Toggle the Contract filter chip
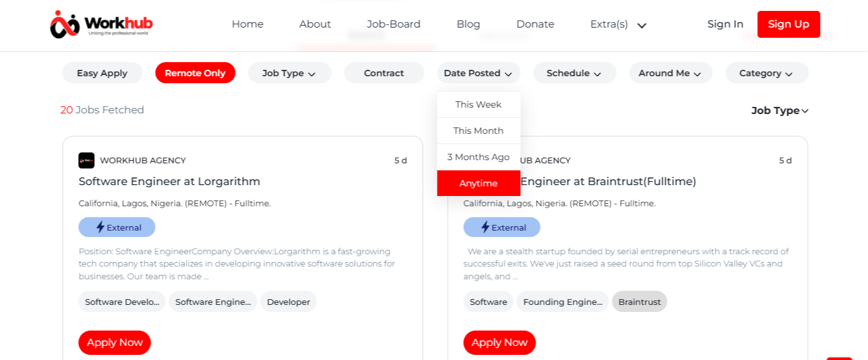868x360 pixels. pyautogui.click(x=384, y=73)
